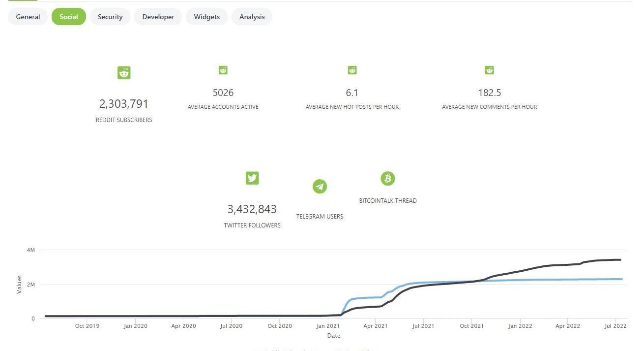
Task: Click the 4M gridline label on chart
Action: tap(31, 251)
